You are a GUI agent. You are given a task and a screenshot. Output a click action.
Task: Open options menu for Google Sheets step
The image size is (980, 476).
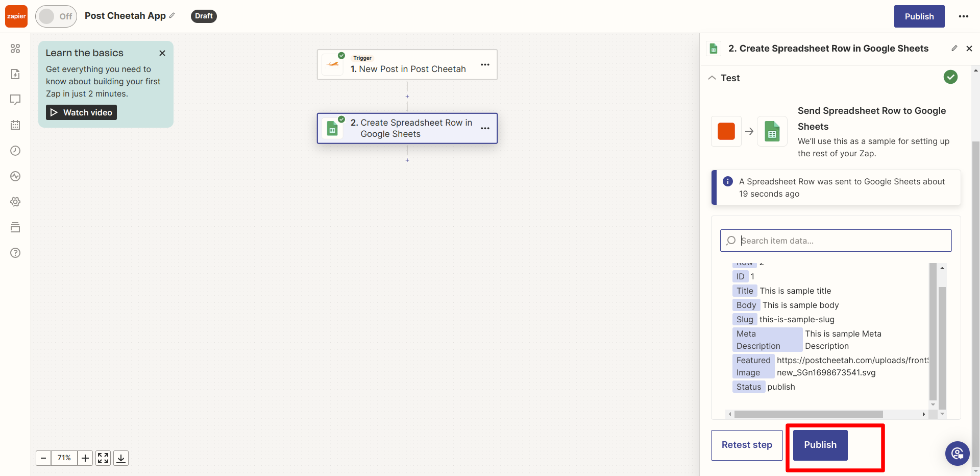[x=485, y=128]
